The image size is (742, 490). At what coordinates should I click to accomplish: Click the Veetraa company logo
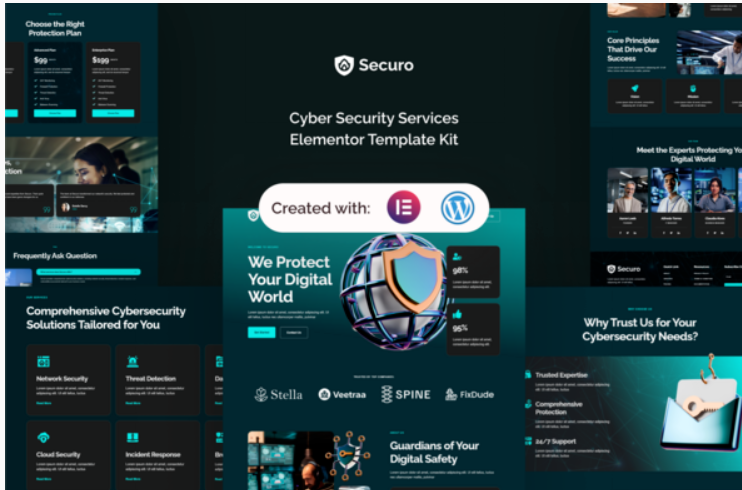point(342,394)
